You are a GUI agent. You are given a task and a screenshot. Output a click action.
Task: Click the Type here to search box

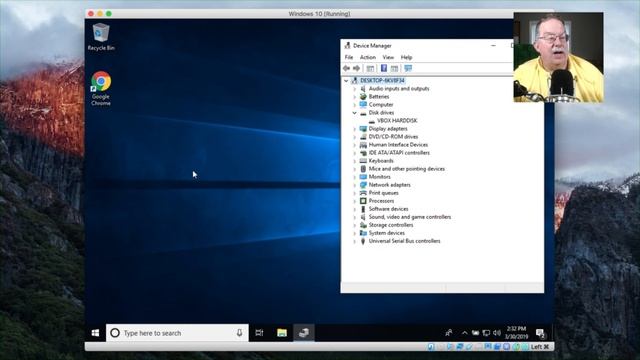[177, 333]
